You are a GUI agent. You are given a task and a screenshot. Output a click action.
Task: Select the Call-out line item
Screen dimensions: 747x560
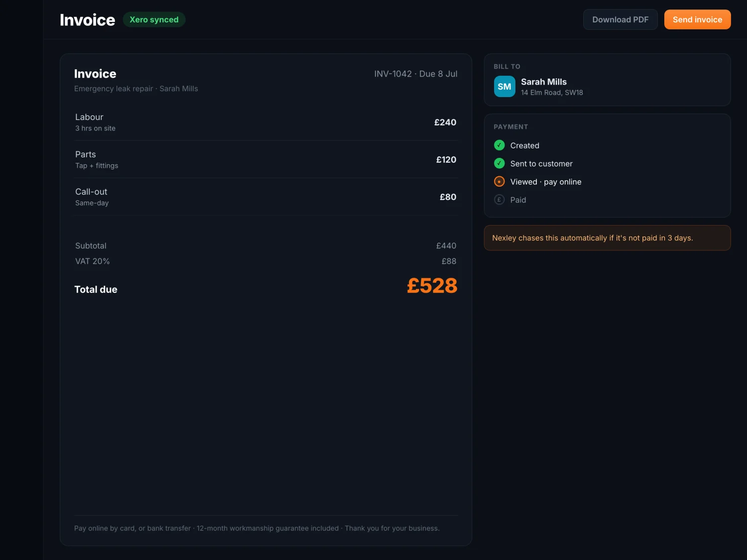click(x=266, y=197)
